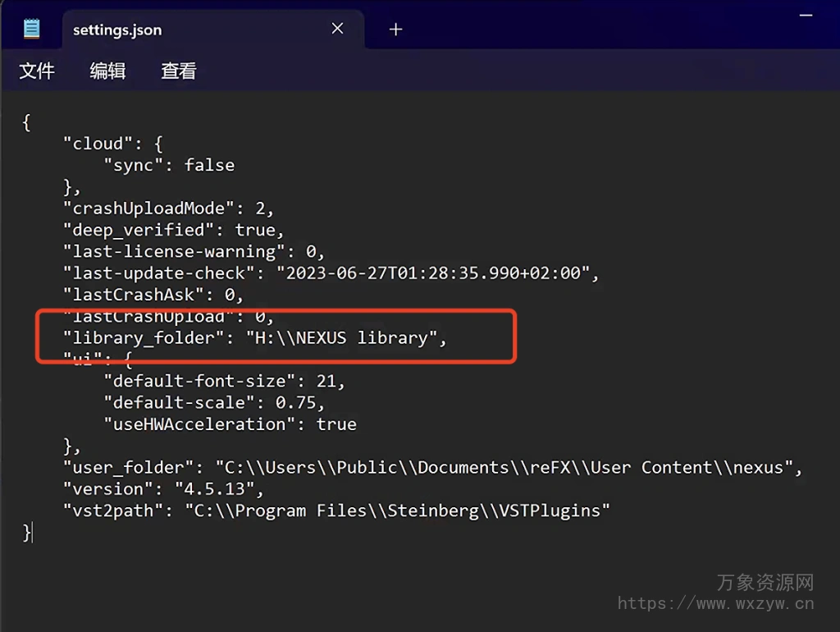Open the 文件 menu
The width and height of the screenshot is (840, 632).
37,71
